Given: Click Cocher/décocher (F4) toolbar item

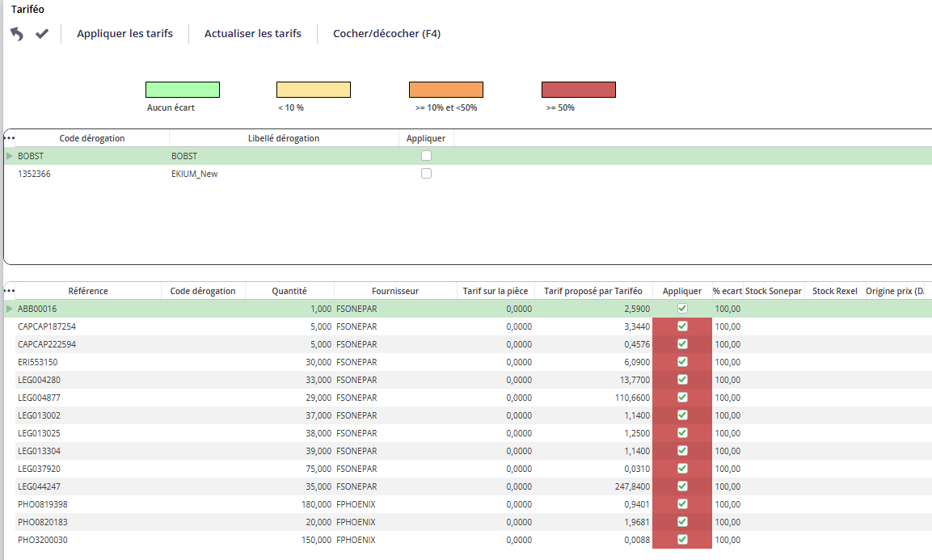Looking at the screenshot, I should click(387, 34).
